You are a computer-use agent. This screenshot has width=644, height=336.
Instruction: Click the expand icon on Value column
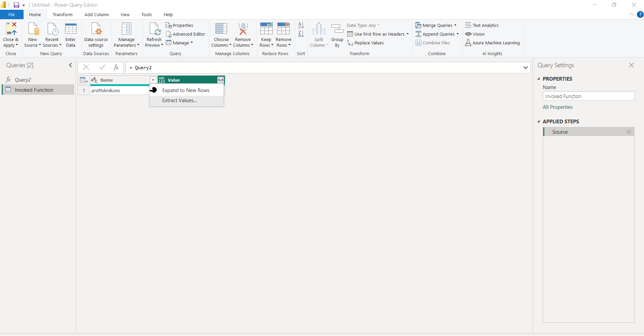tap(220, 80)
